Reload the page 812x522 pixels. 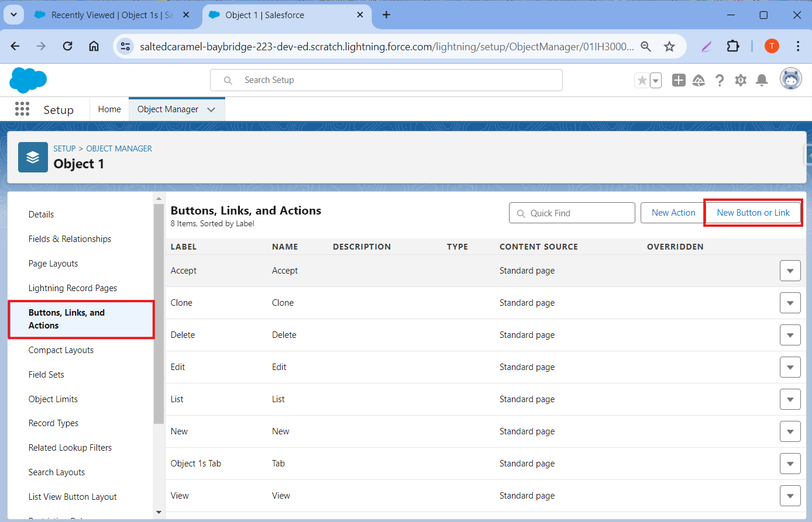(67, 46)
